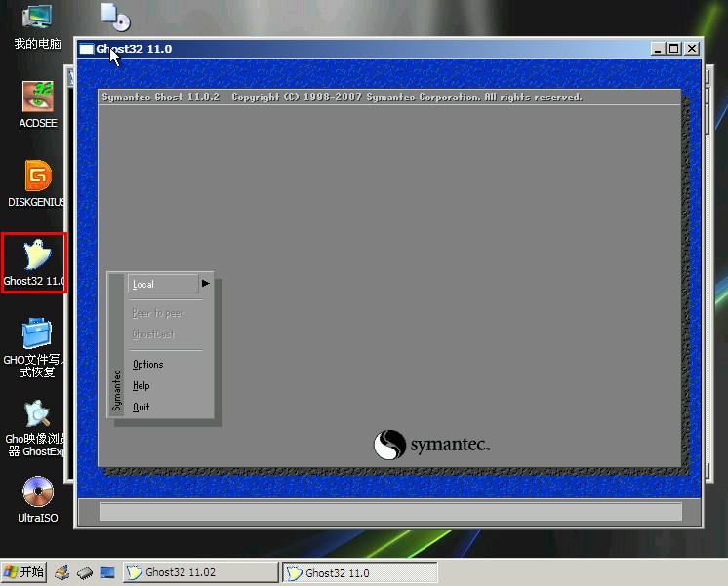Open the DISKGENIUS desktop icon
This screenshot has height=586, width=728.
pos(37,183)
